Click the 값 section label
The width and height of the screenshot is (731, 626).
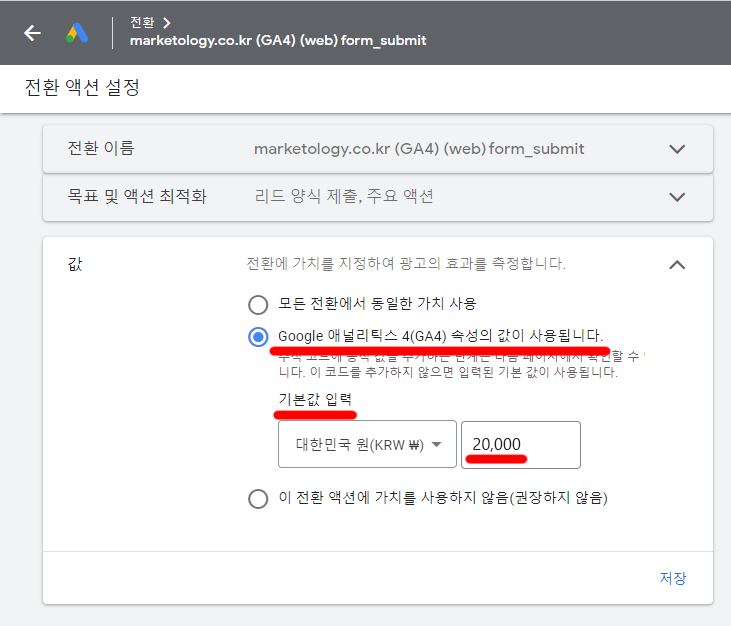tap(75, 264)
